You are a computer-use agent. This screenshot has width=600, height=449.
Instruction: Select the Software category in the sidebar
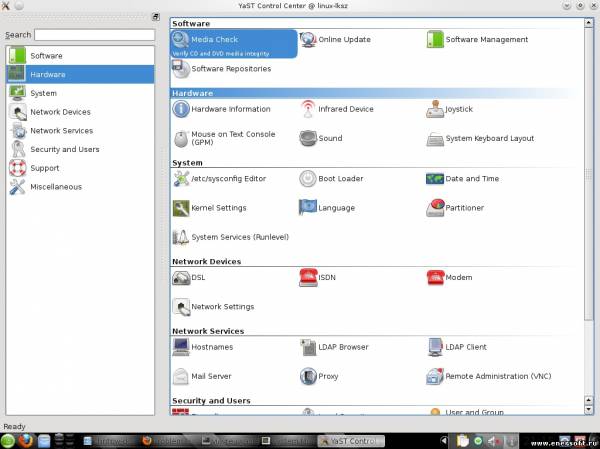(80, 56)
